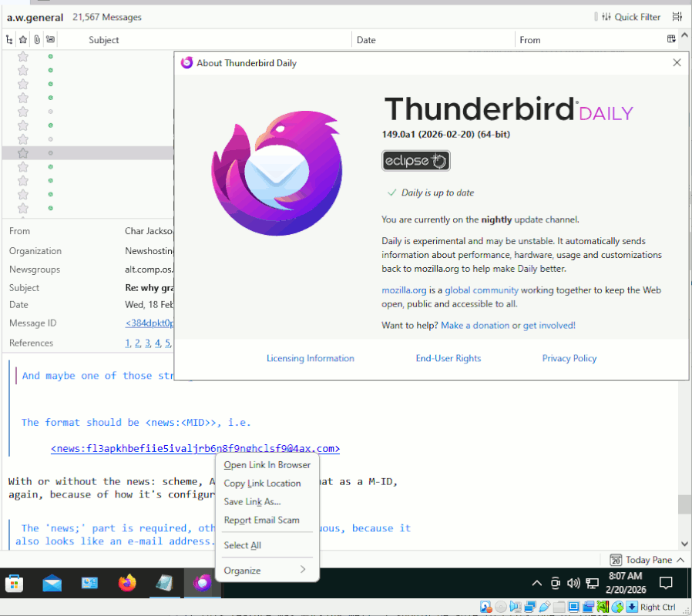This screenshot has height=616, width=692.
Task: Open End-User Rights
Action: [448, 358]
